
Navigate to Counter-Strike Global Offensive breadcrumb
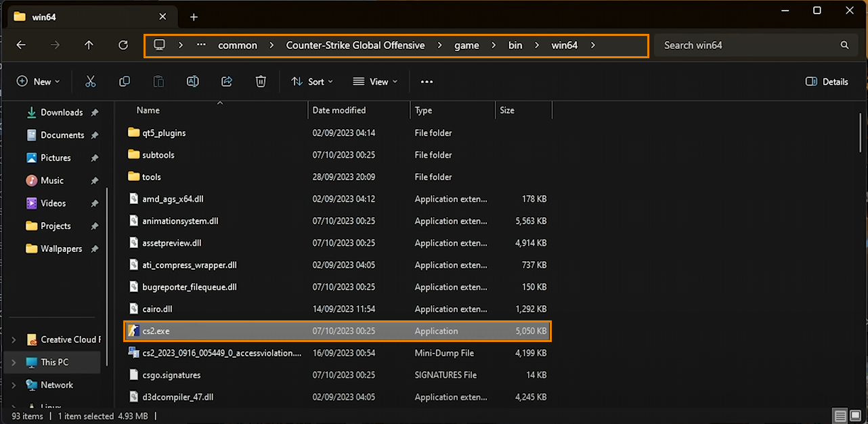[355, 45]
